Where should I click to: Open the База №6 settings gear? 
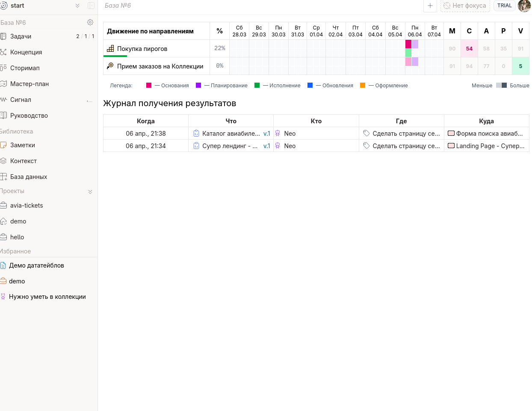(90, 22)
